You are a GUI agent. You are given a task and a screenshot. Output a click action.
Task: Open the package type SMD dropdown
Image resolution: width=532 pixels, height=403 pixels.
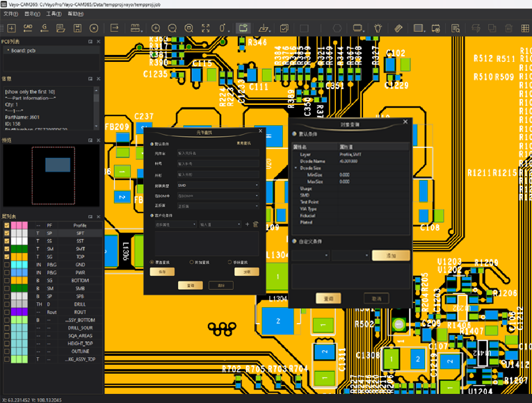pos(218,186)
